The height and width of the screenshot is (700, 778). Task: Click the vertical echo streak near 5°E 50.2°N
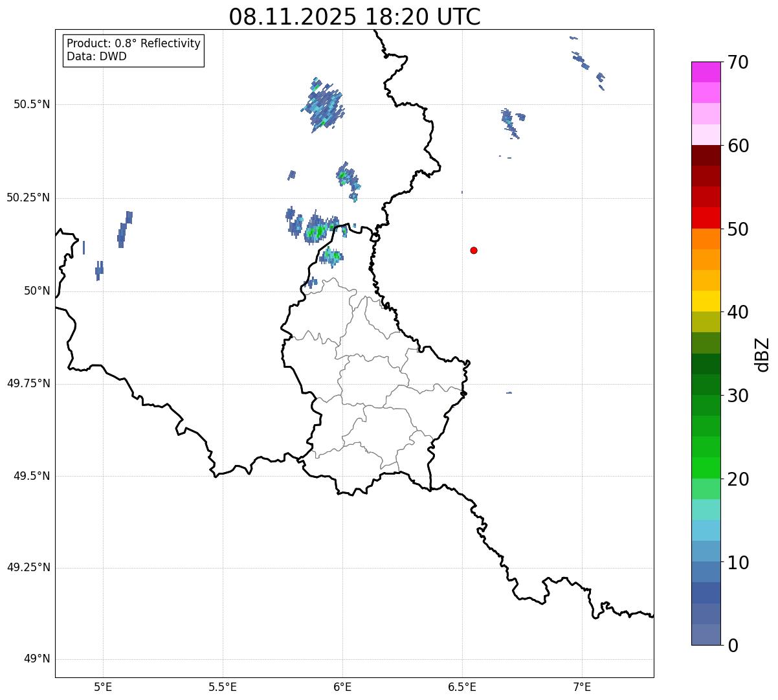coord(126,229)
